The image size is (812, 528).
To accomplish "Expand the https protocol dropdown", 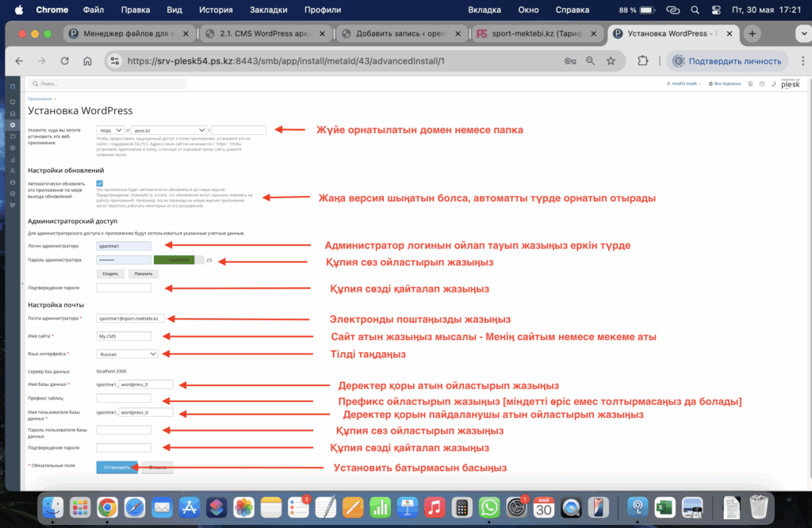I will 110,130.
